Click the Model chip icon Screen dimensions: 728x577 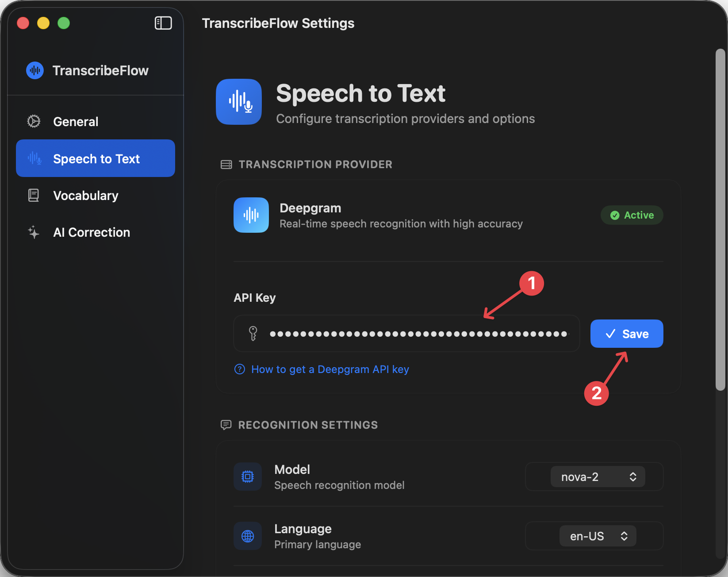pyautogui.click(x=248, y=477)
